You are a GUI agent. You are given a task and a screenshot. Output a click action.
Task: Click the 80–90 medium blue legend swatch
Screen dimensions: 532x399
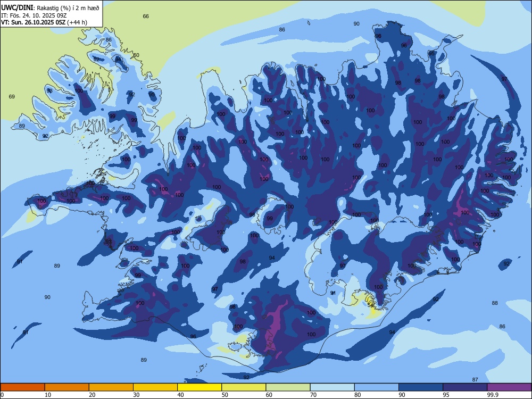click(x=377, y=387)
